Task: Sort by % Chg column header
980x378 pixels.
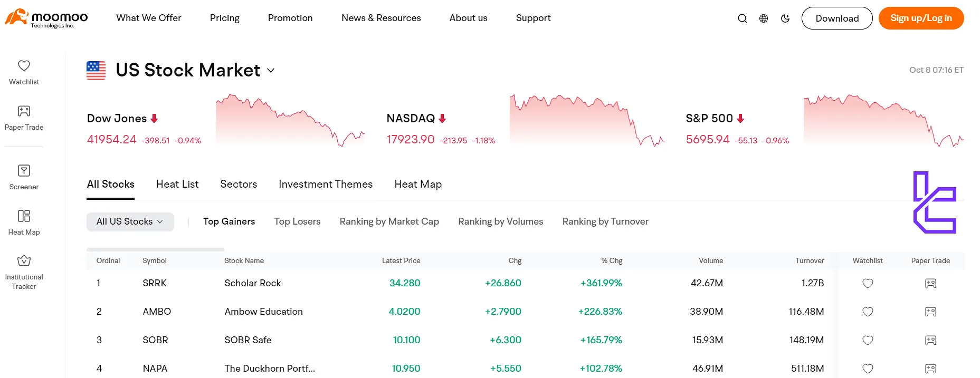Action: 612,260
